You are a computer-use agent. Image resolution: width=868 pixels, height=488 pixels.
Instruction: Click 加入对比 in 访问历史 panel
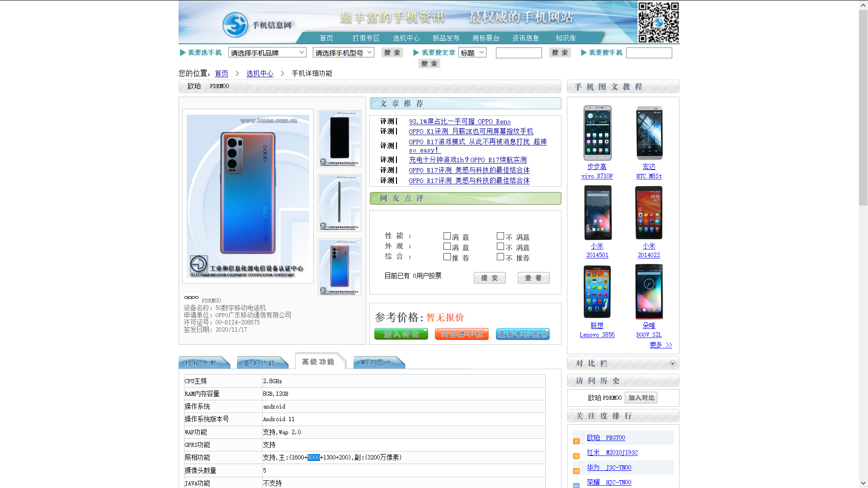coord(641,398)
